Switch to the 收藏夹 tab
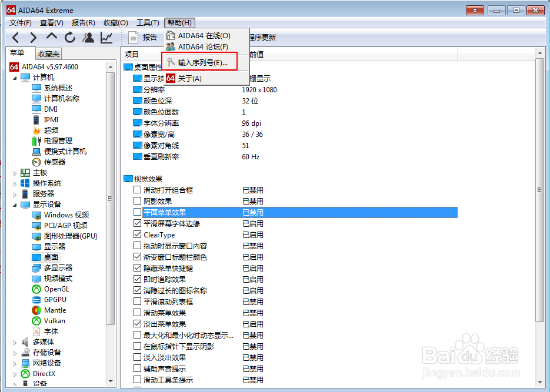550x392 pixels. 49,54
